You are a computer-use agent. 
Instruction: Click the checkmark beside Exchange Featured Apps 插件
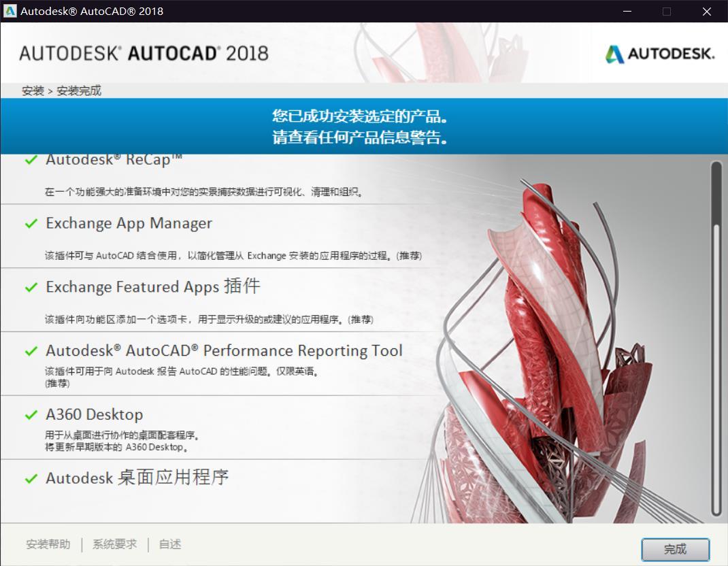pos(31,287)
